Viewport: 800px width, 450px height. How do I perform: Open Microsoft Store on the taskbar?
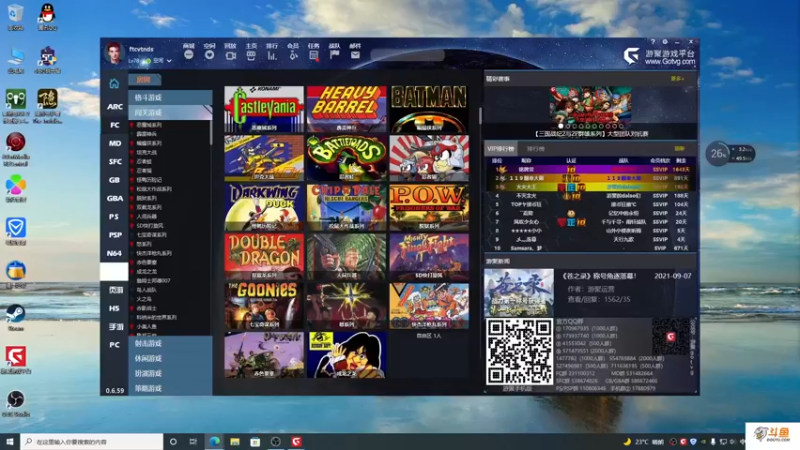[x=255, y=441]
